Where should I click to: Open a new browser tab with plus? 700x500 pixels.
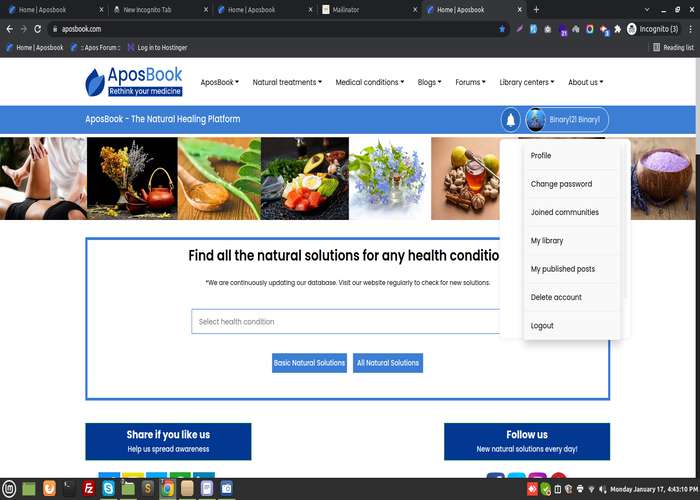(537, 9)
